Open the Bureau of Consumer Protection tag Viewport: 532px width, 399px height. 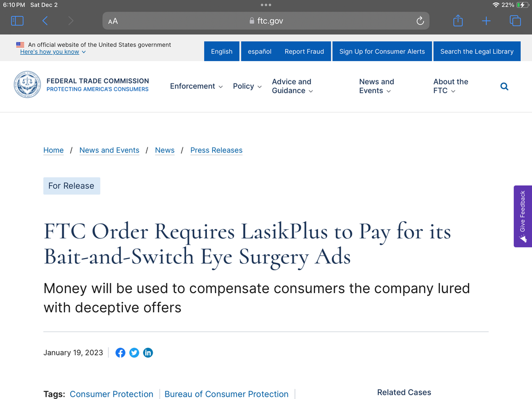(x=226, y=394)
